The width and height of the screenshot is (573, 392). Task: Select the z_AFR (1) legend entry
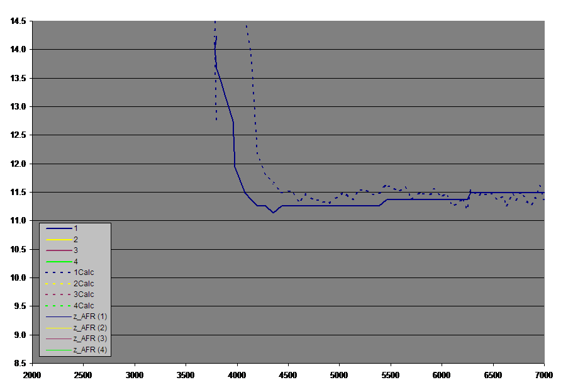coord(90,316)
